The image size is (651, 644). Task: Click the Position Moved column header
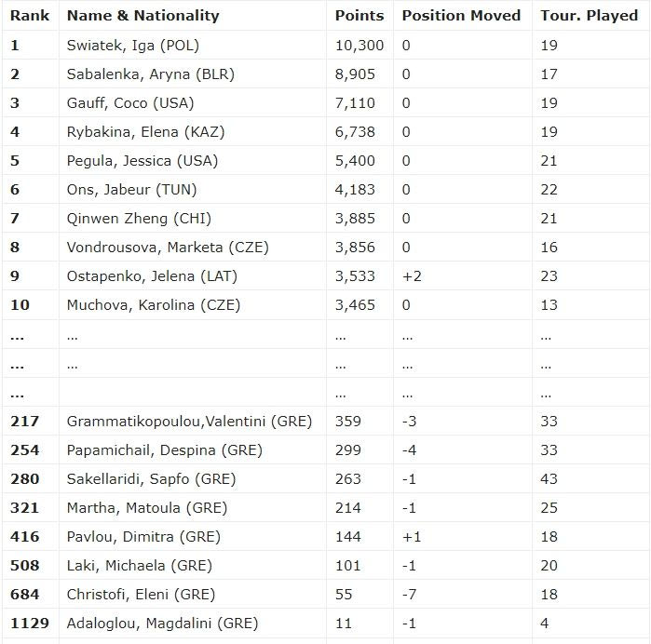[461, 16]
